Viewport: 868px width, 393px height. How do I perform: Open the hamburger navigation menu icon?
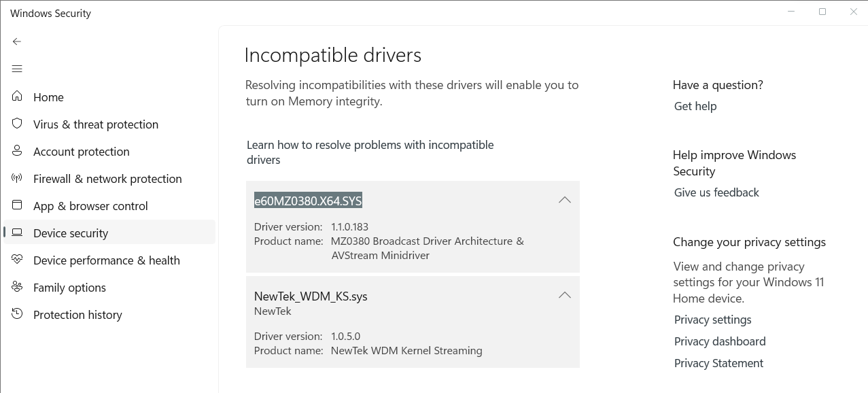click(x=17, y=69)
